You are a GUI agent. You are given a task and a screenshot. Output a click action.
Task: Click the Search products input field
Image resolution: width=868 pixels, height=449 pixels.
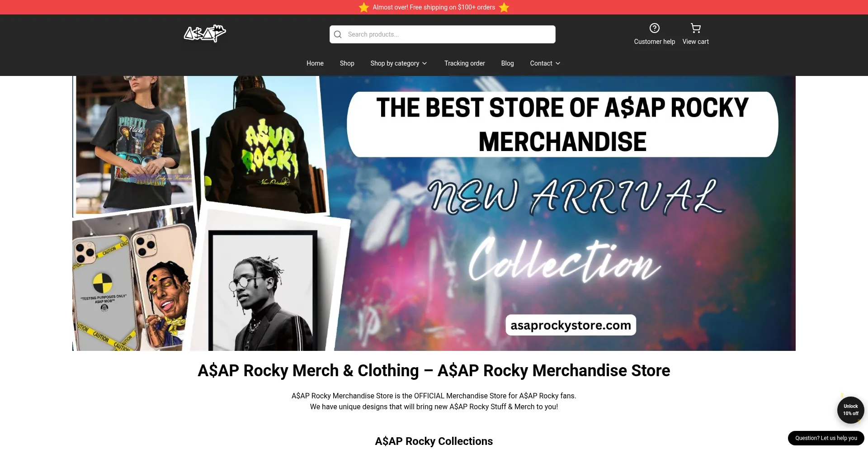click(x=443, y=34)
